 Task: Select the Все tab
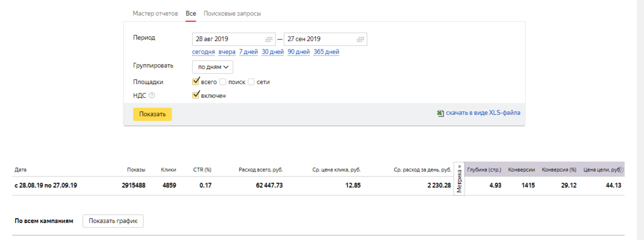coord(191,13)
